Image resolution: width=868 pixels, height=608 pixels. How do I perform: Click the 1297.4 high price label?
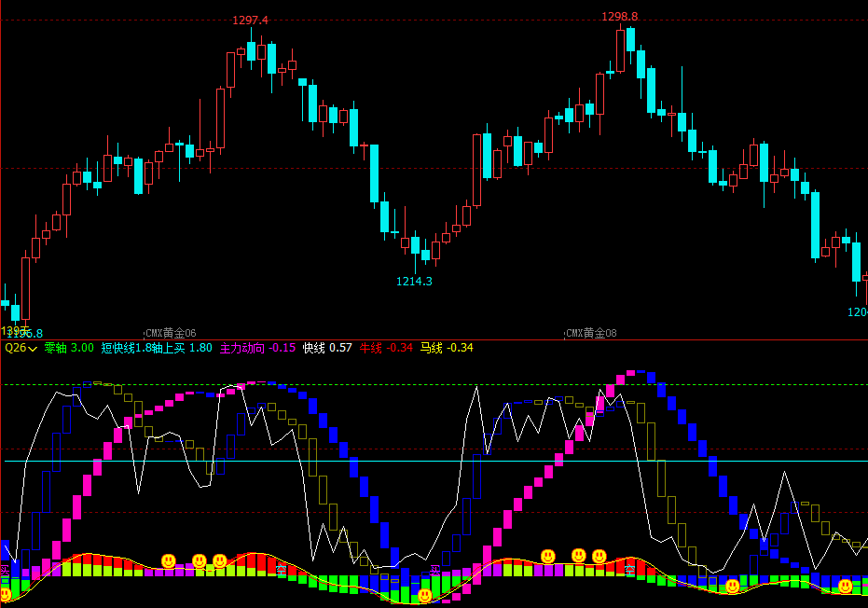point(250,21)
